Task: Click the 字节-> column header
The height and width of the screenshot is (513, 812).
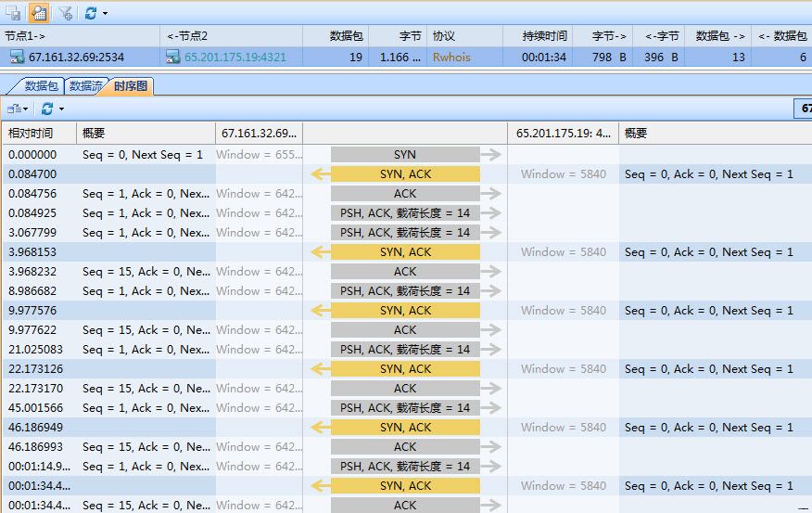Action: click(x=603, y=36)
